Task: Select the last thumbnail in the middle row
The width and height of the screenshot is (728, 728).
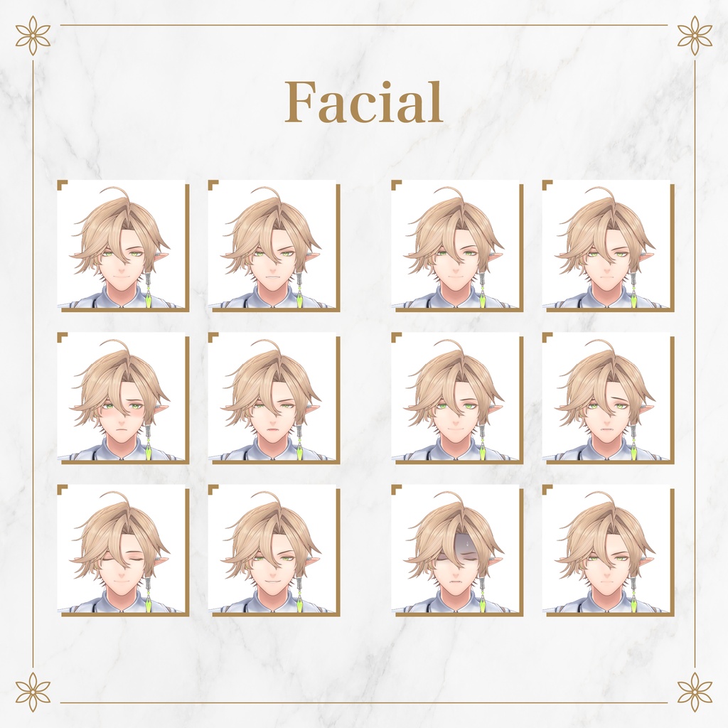Action: [x=609, y=398]
